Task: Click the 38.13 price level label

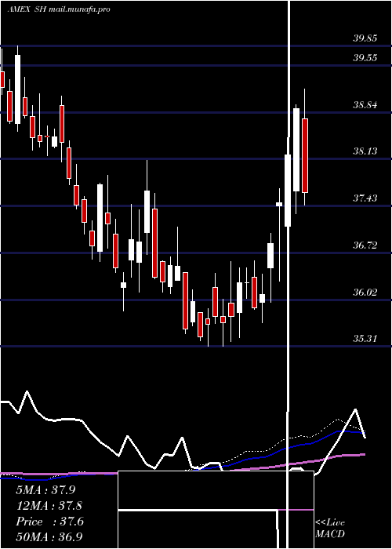Action: click(x=365, y=151)
